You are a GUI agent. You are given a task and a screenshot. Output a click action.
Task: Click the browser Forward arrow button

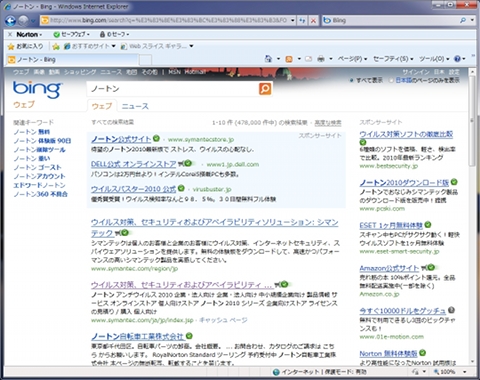pos(23,21)
